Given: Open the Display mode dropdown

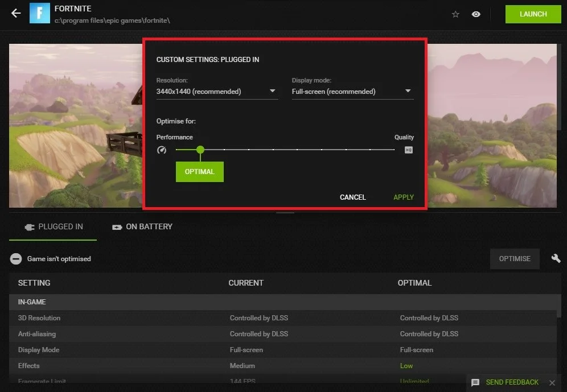Looking at the screenshot, I should [x=352, y=91].
